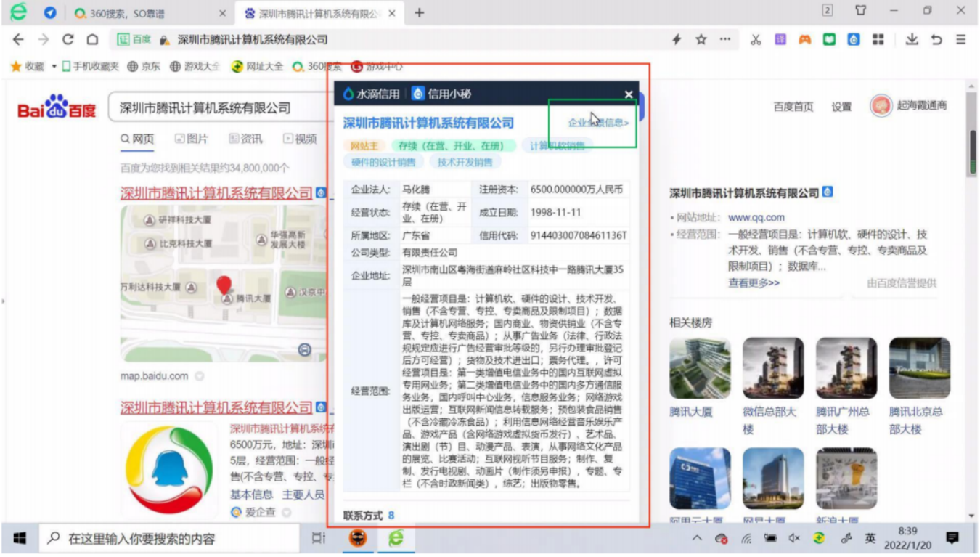980x557 pixels.
Task: Open the 京东 bookmark
Action: (144, 66)
